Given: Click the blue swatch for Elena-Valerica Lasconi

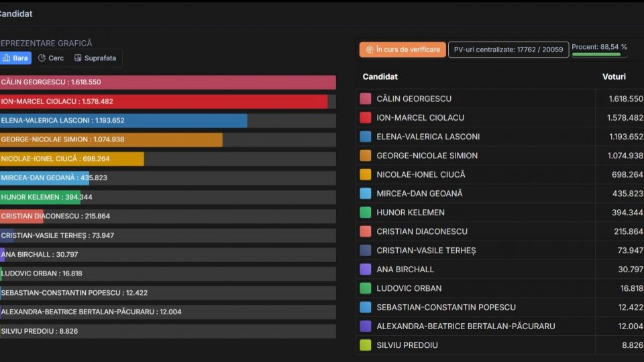Looking at the screenshot, I should coord(366,136).
